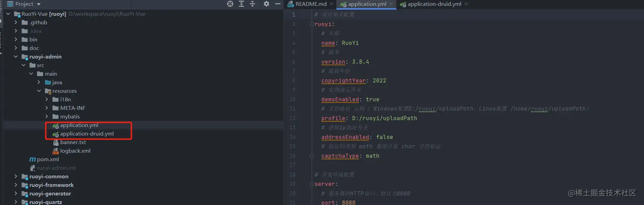
Task: Fold the ruoyi block at line 2
Action: (x=312, y=24)
